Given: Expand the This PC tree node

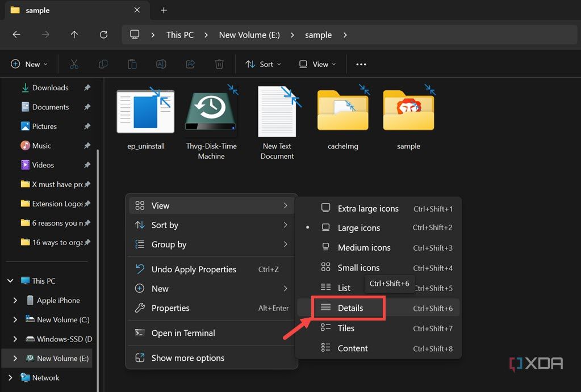Looking at the screenshot, I should pyautogui.click(x=10, y=281).
